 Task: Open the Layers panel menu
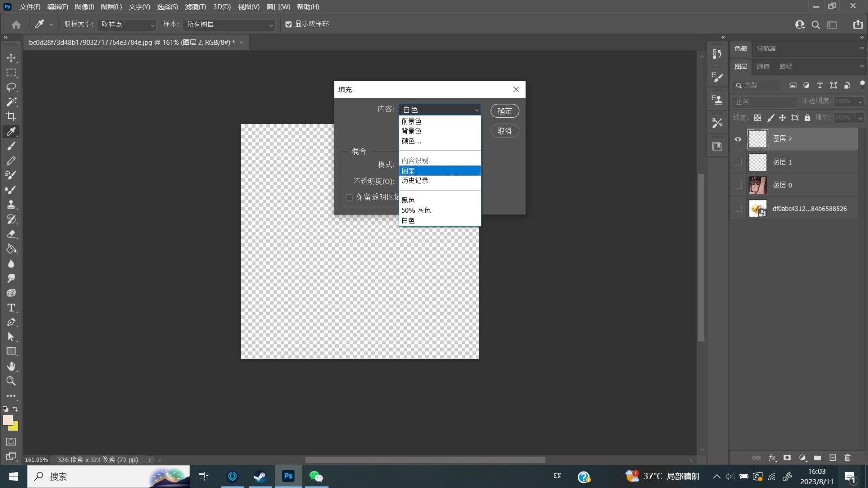coord(862,66)
